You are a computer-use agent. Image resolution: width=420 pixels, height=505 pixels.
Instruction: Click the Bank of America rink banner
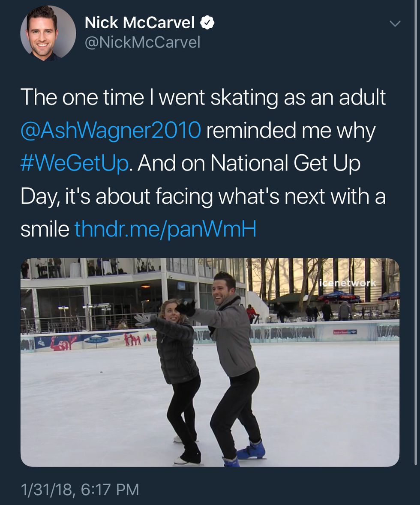coord(345,332)
